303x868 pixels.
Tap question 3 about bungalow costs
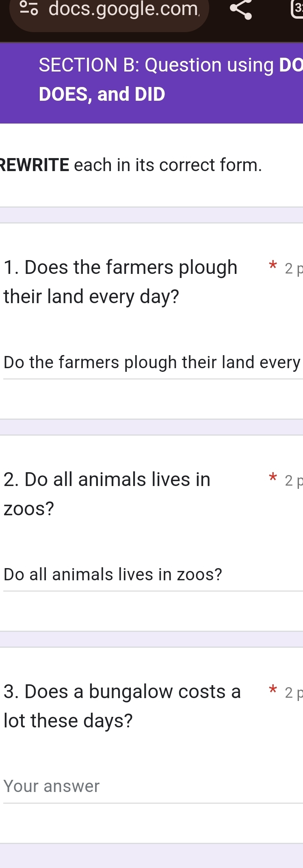coord(122,692)
